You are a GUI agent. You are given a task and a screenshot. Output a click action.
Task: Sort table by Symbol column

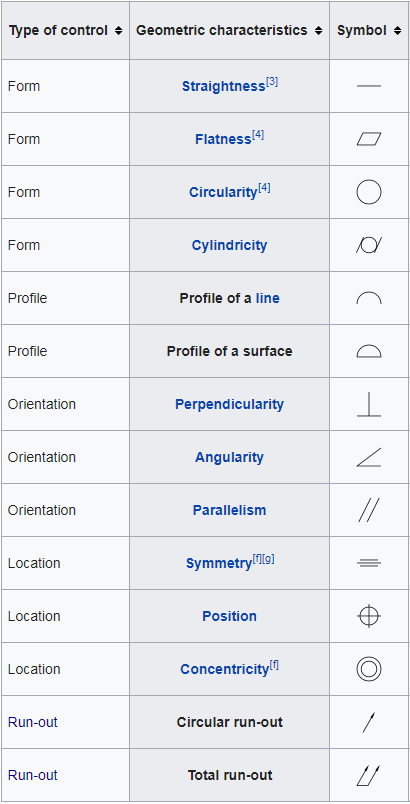(x=369, y=30)
